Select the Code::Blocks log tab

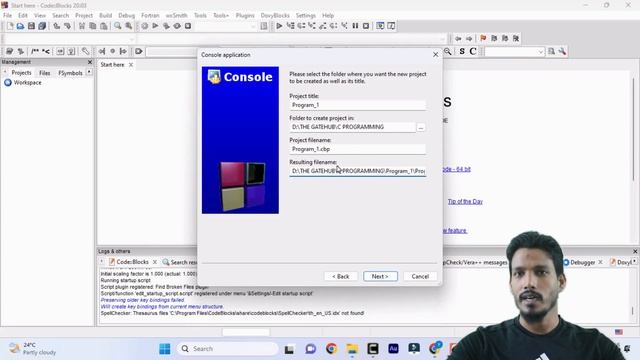(132, 262)
